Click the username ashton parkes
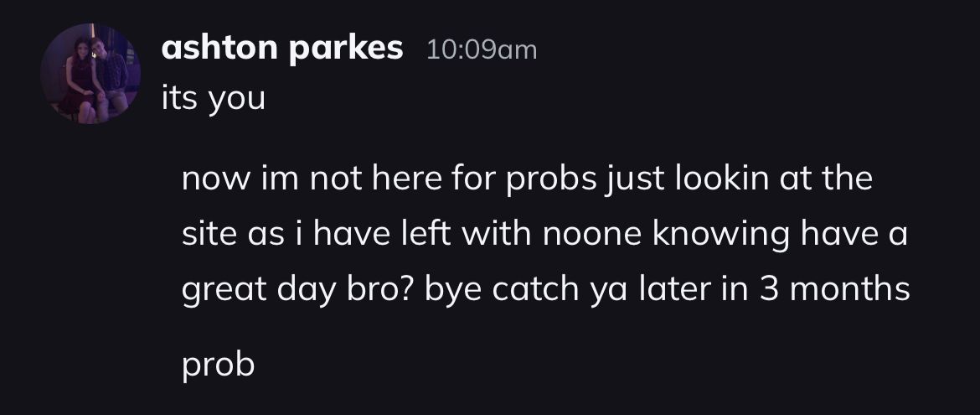Screen dimensions: 980x415 click(x=281, y=49)
